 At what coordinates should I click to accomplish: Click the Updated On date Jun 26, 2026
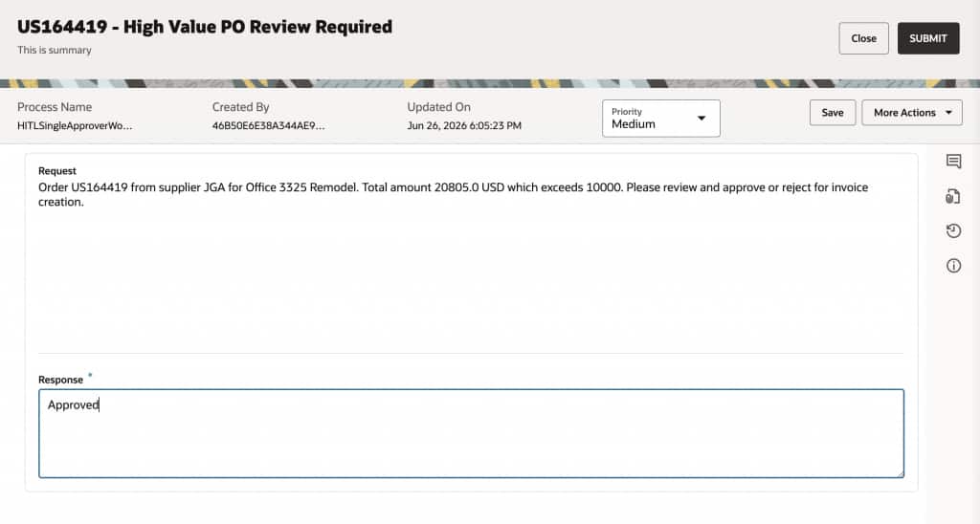click(x=464, y=125)
